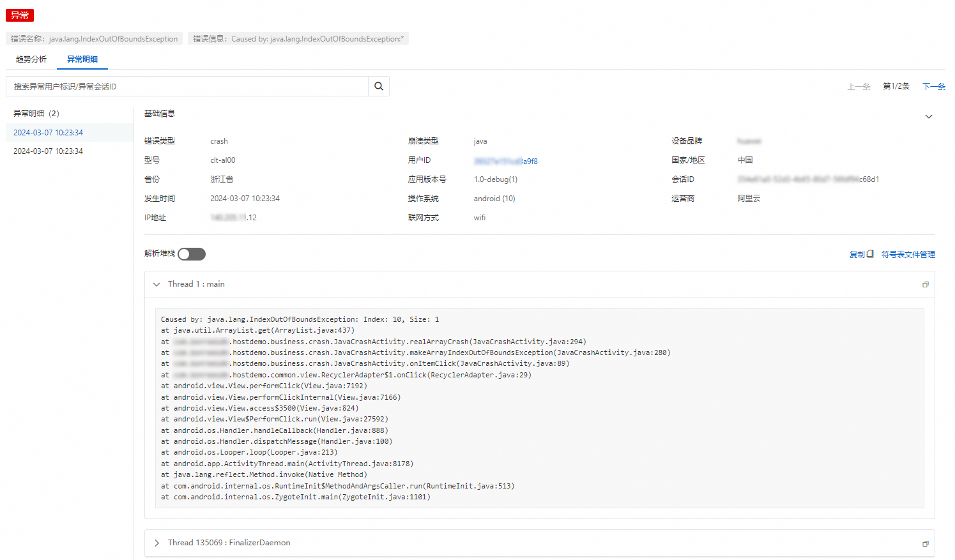Click the Looper.loop(Looper.java:213) line
955x560 pixels.
pos(249,452)
